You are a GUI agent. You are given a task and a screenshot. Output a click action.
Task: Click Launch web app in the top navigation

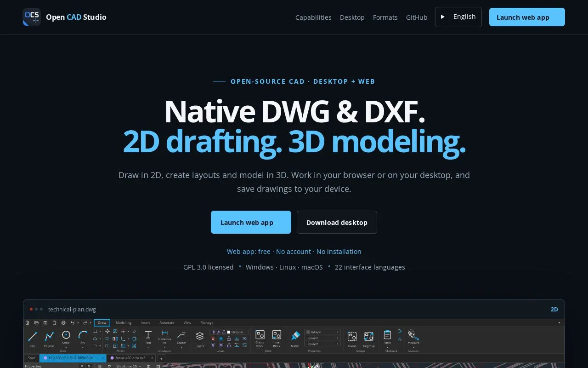[x=527, y=17]
